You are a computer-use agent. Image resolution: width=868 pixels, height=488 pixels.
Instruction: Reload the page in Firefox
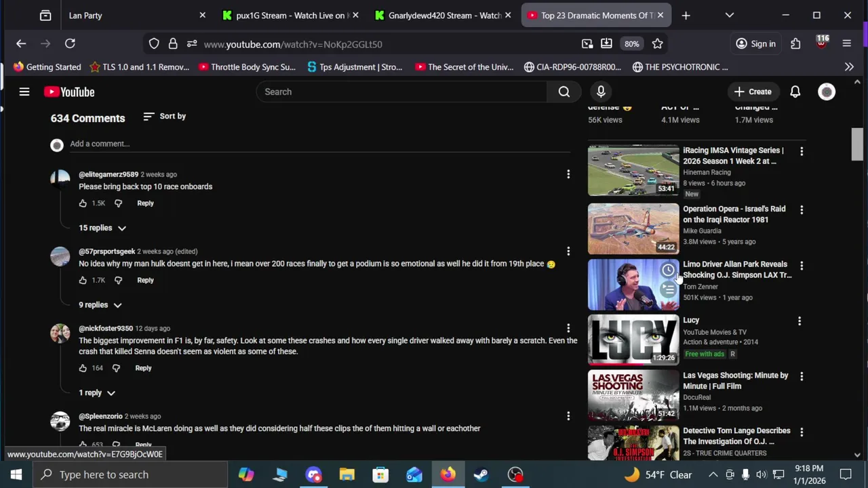tap(70, 44)
